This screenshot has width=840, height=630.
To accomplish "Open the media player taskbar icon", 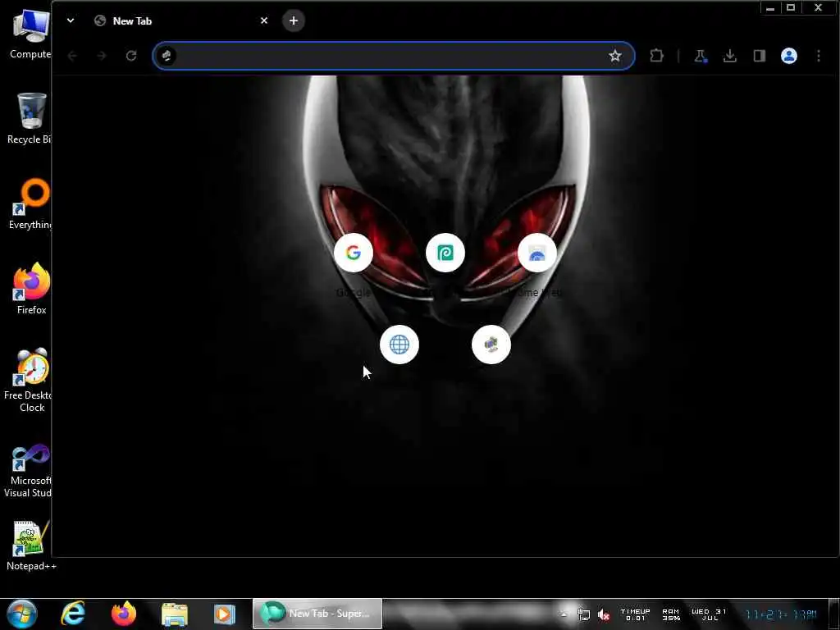I will (x=225, y=614).
